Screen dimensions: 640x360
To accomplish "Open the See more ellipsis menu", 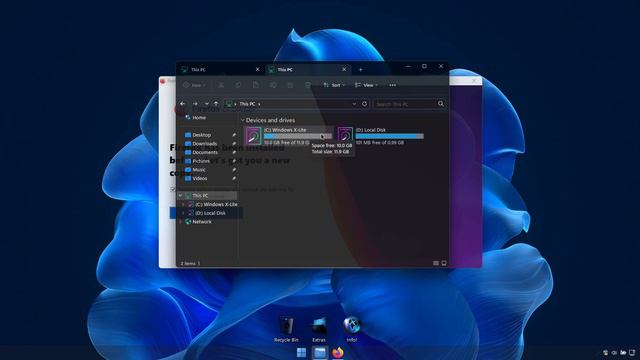I will 393,85.
